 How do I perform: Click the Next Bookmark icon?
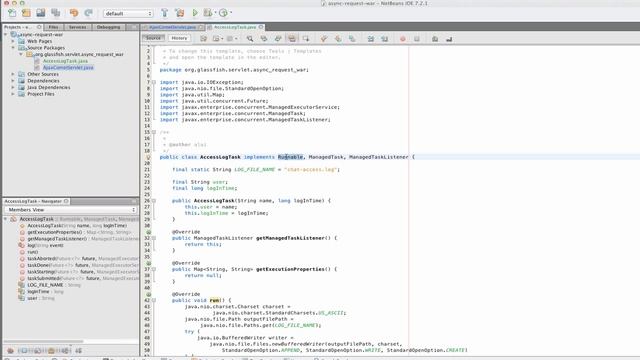tap(338, 39)
